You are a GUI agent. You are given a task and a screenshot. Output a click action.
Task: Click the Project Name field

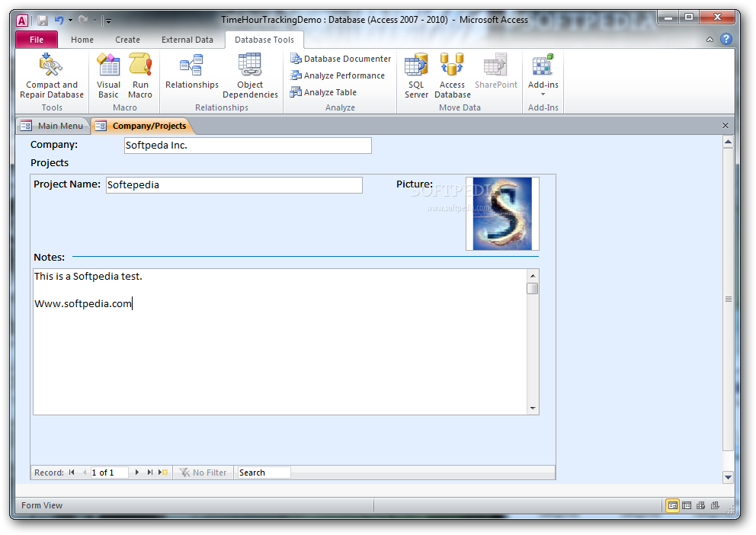click(x=234, y=185)
